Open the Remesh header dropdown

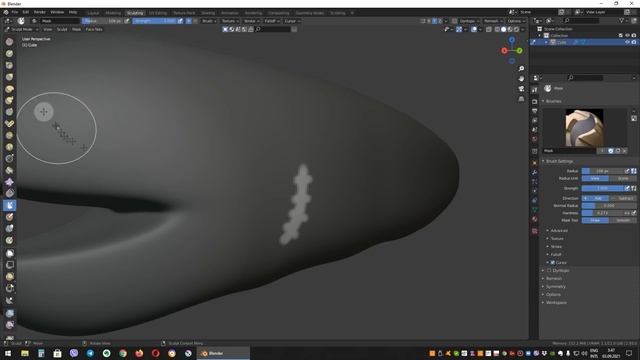pos(493,21)
